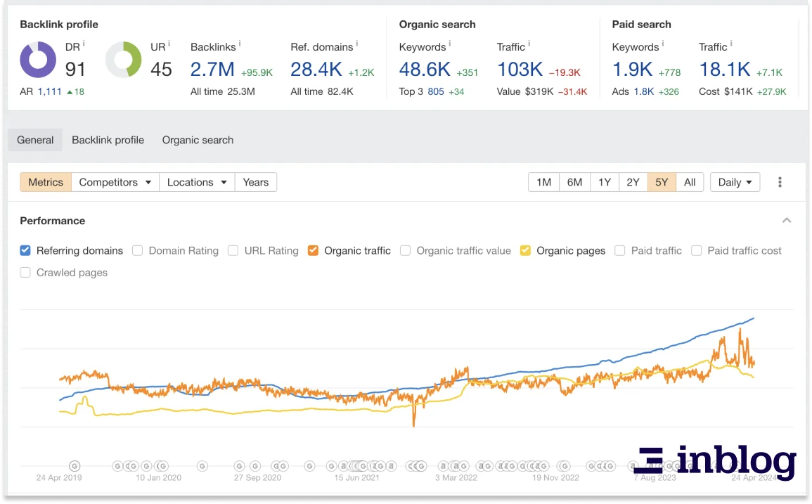Switch to the Backlink profile tab

point(108,140)
